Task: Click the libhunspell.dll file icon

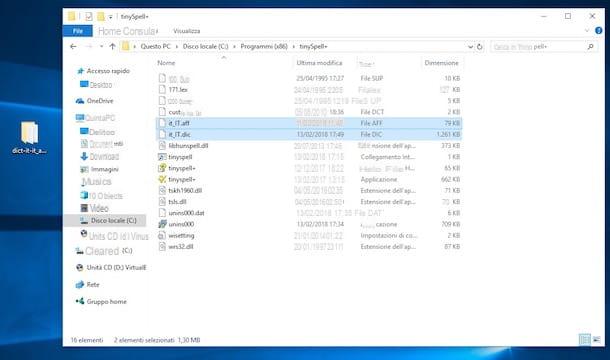Action: 162,146
